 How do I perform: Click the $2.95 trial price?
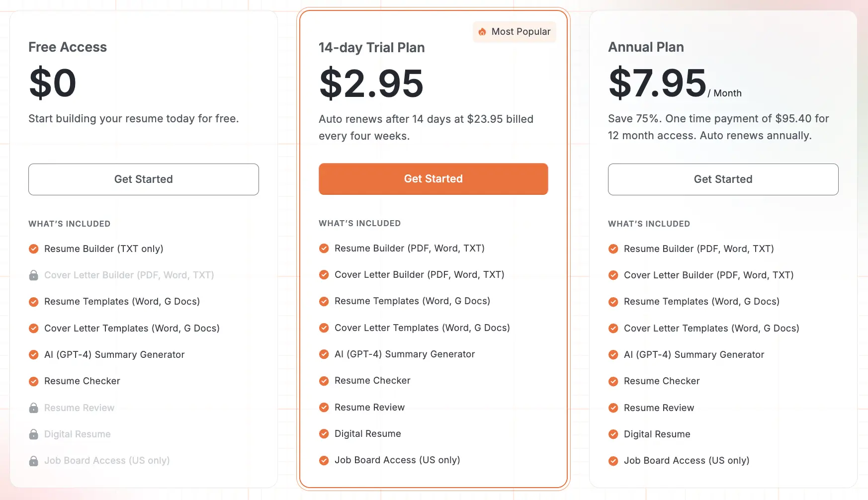371,83
